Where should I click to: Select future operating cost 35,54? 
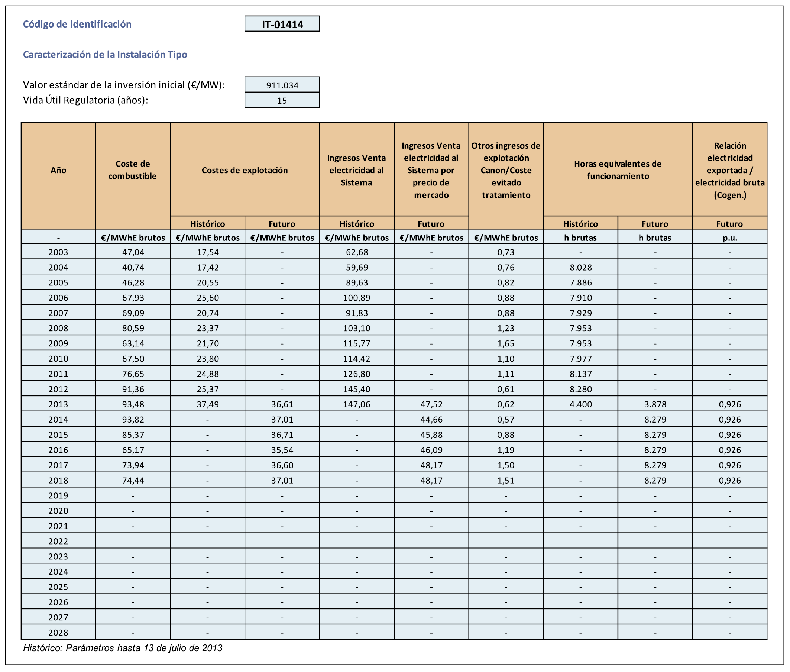click(x=282, y=450)
